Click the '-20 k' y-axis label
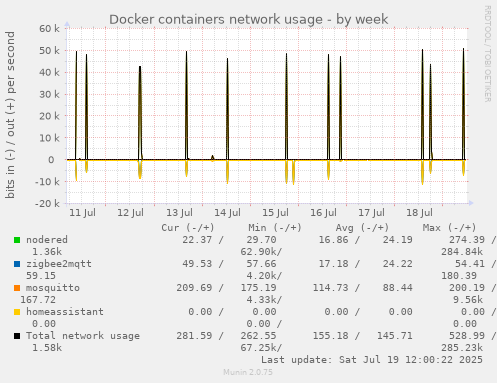This screenshot has width=497, height=383. (x=47, y=203)
